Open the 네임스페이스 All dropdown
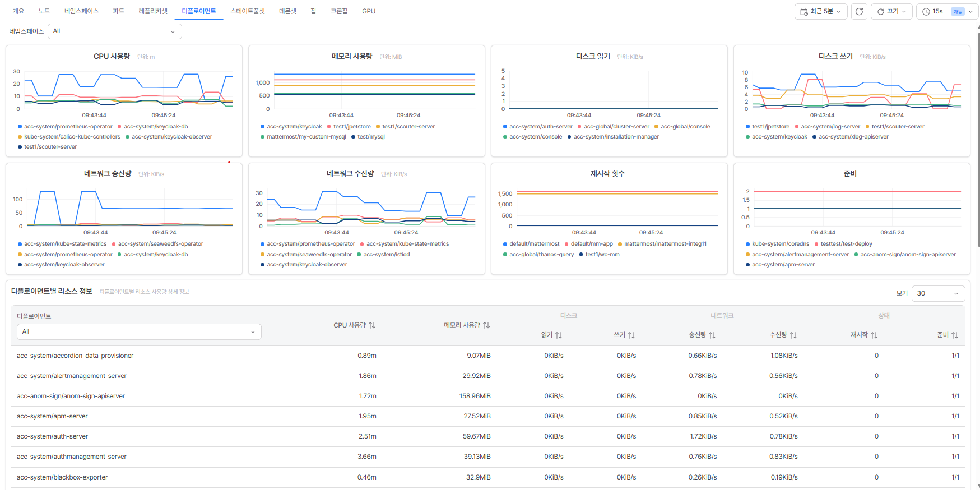The height and width of the screenshot is (493, 980). 115,31
